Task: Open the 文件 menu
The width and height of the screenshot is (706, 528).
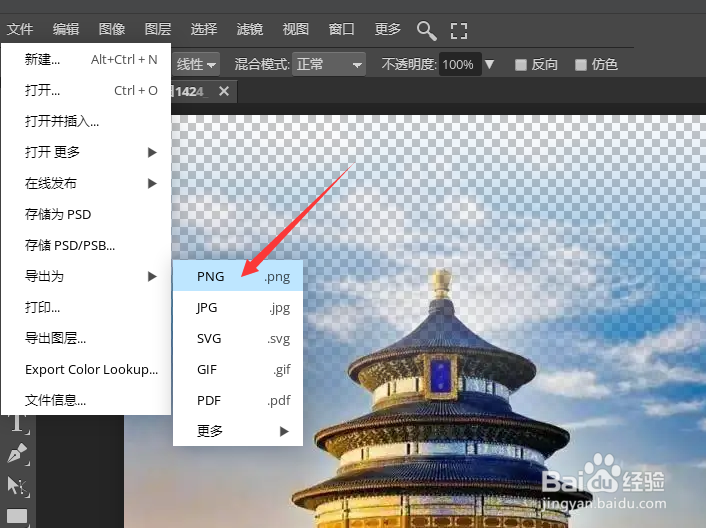Action: tap(20, 29)
